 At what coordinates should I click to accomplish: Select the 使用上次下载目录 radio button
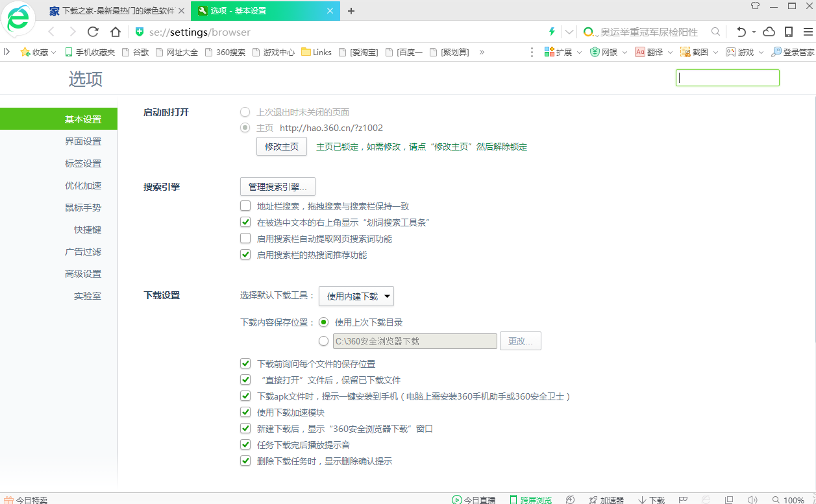(x=323, y=322)
